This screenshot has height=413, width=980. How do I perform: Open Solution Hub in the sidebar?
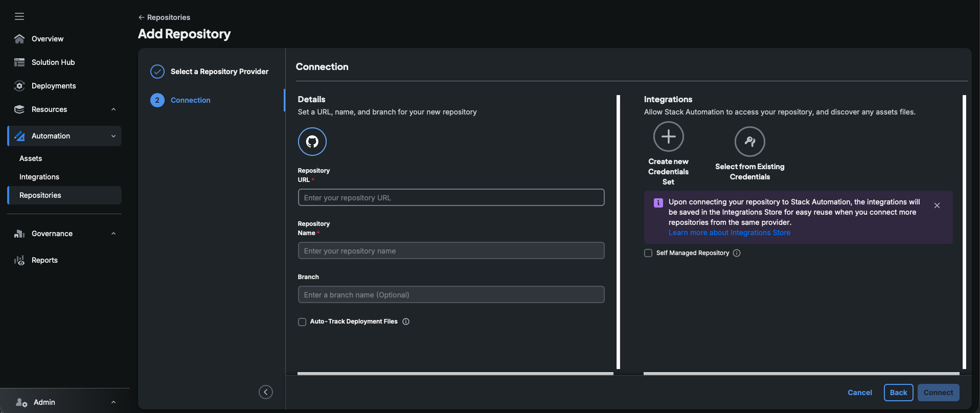pos(53,62)
